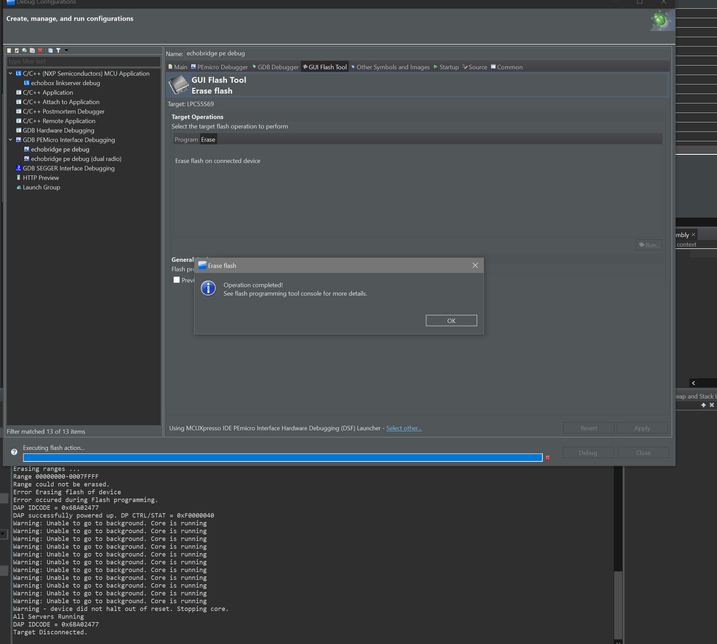Click the 'Select other...' launcher link
Image resolution: width=717 pixels, height=644 pixels.
click(404, 428)
